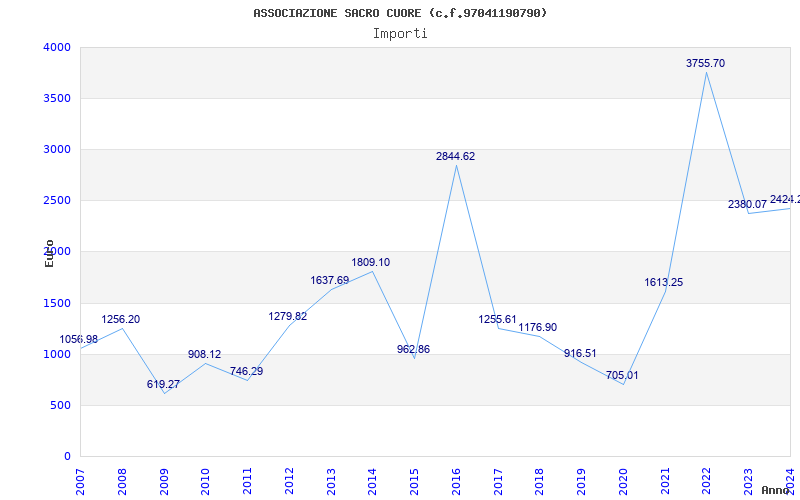Click the 2500 y-axis tick label
This screenshot has height=500, width=800.
pyautogui.click(x=57, y=201)
